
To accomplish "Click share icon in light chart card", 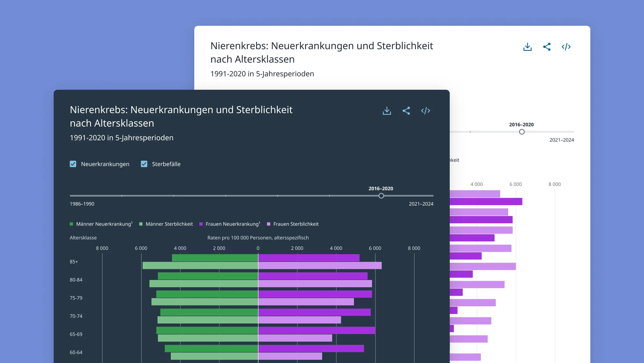I will pos(547,47).
